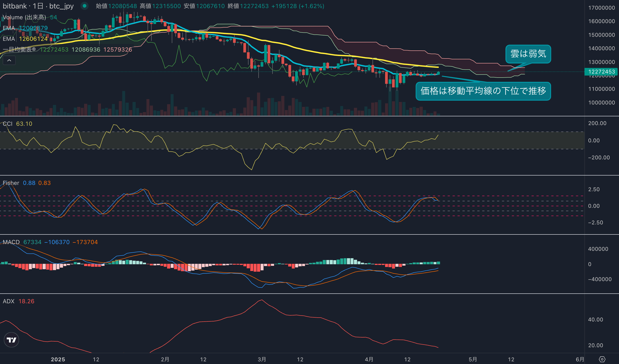This screenshot has width=619, height=364.
Task: Click the 2025 year marker on axis
Action: (58, 359)
